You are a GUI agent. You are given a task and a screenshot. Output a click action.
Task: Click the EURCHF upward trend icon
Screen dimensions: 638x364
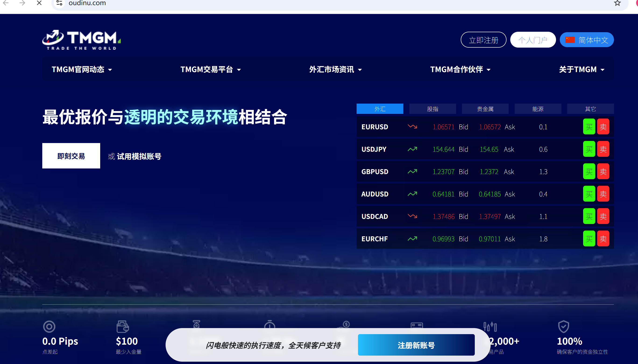412,238
